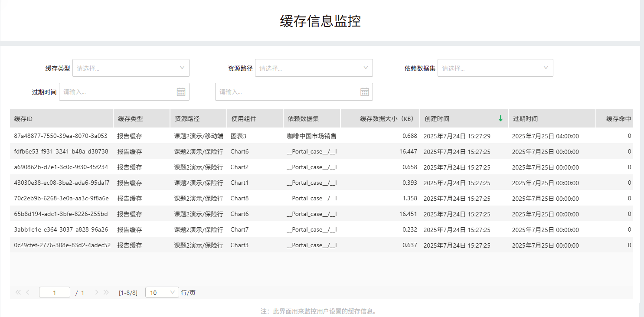Open the 依赖数据集 selector
The height and width of the screenshot is (317, 644).
tap(495, 68)
